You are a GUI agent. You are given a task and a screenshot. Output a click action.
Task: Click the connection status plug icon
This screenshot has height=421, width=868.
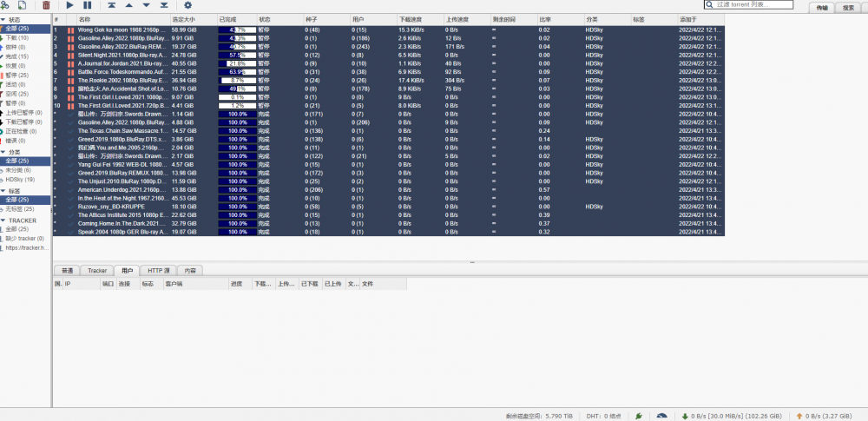638,416
